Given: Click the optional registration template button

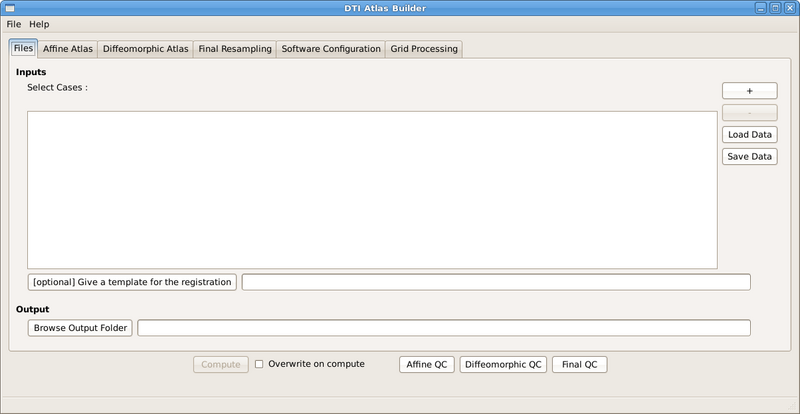Looking at the screenshot, I should point(132,282).
